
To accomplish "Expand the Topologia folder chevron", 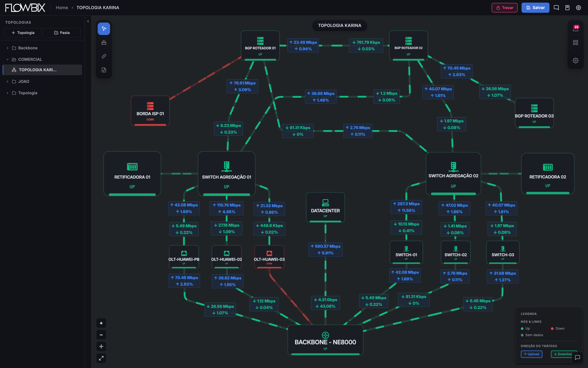I will (7, 93).
